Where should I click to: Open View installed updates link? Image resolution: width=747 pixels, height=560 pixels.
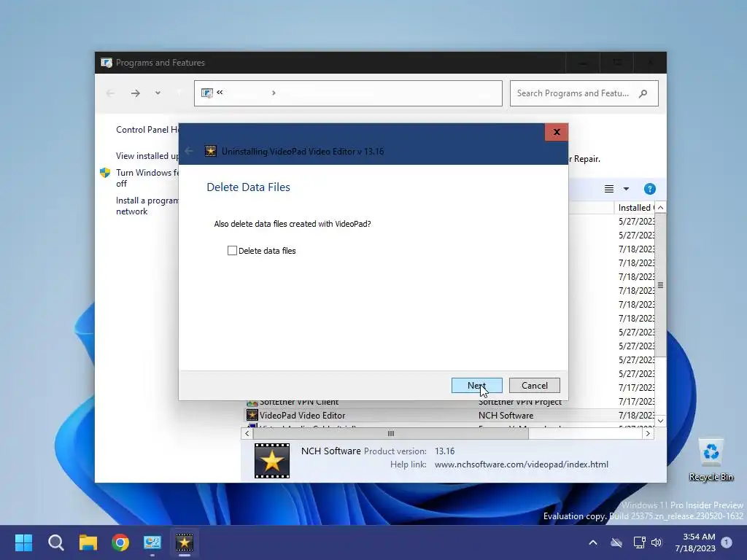(x=147, y=156)
